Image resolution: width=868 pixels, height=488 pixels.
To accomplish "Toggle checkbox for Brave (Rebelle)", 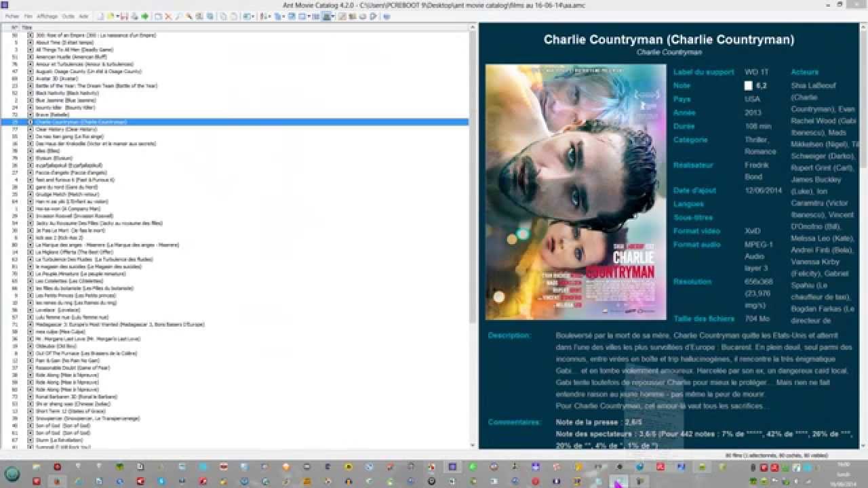I will pyautogui.click(x=31, y=115).
